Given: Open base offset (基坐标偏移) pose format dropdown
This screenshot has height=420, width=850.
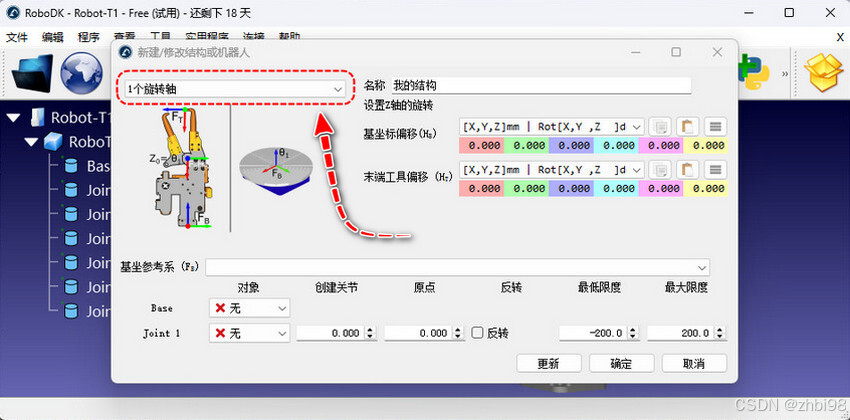Looking at the screenshot, I should tap(551, 126).
